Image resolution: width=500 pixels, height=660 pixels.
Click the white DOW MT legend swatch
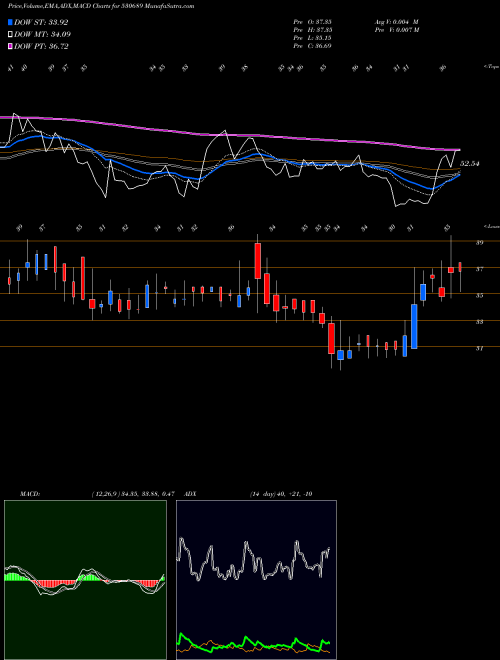point(10,35)
